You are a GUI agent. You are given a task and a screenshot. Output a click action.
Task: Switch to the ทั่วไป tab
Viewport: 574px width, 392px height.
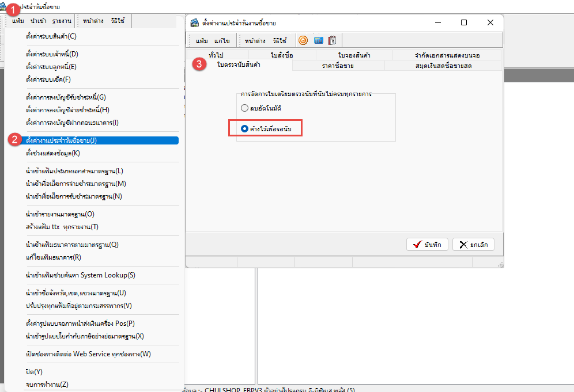[216, 55]
